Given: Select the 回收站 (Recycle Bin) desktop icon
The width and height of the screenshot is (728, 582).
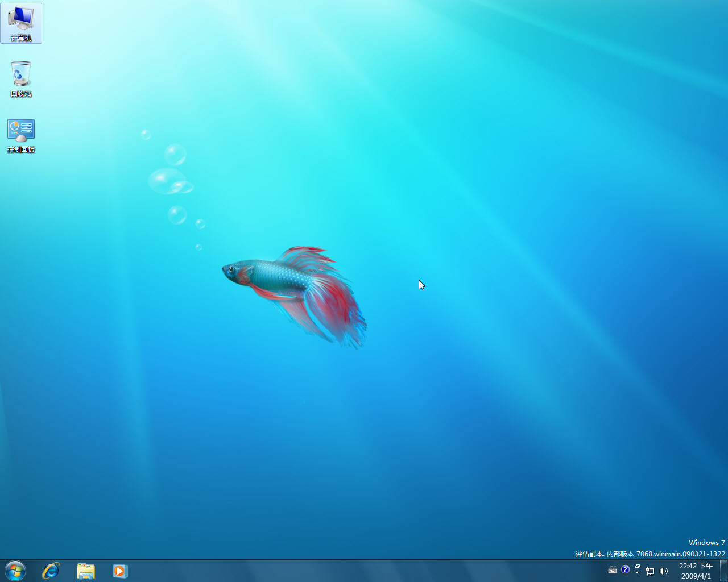Looking at the screenshot, I should tap(21, 79).
